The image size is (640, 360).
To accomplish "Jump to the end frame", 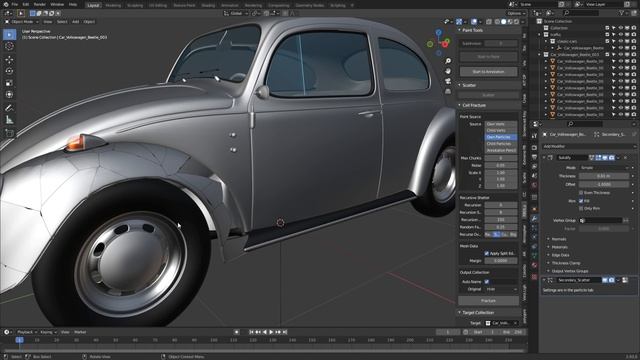I will pyautogui.click(x=285, y=332).
